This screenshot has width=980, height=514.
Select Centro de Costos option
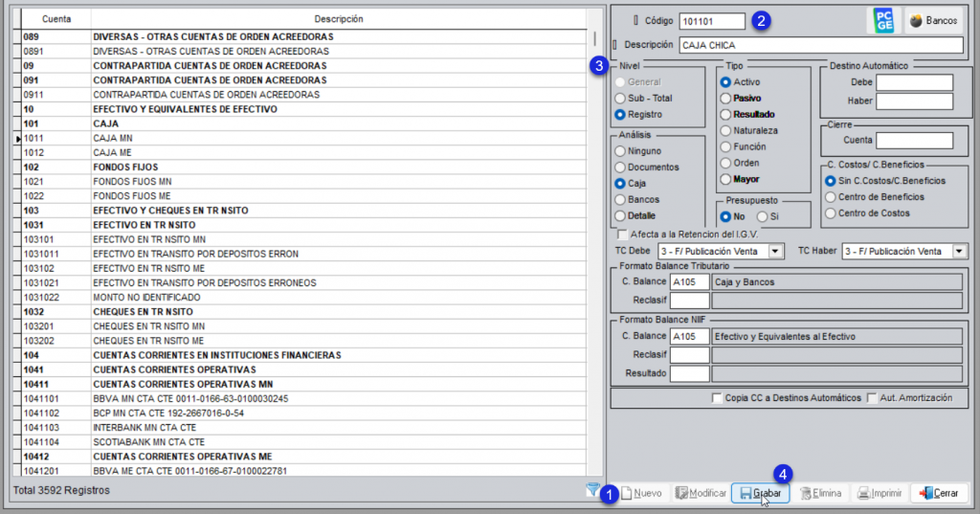pyautogui.click(x=831, y=213)
